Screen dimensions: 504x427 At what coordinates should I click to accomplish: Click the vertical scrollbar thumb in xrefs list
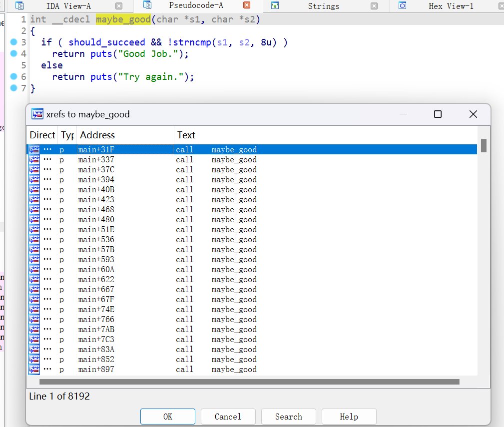[484, 145]
